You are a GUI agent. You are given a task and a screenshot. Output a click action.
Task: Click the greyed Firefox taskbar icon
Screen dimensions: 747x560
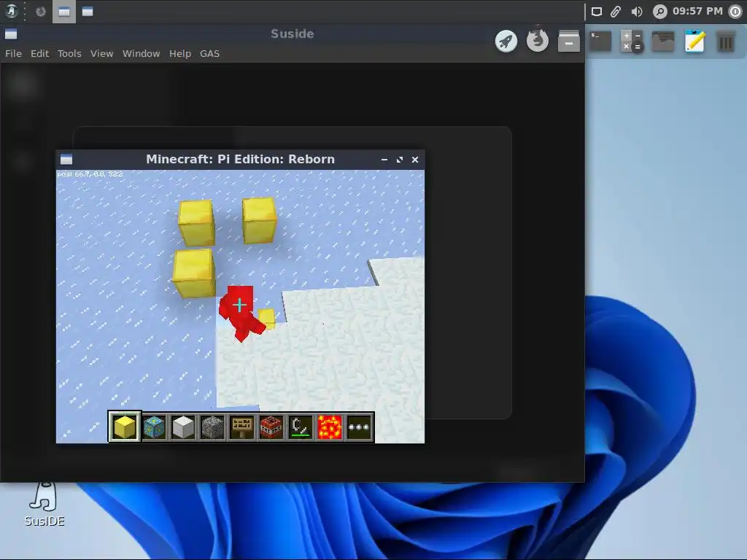[41, 12]
